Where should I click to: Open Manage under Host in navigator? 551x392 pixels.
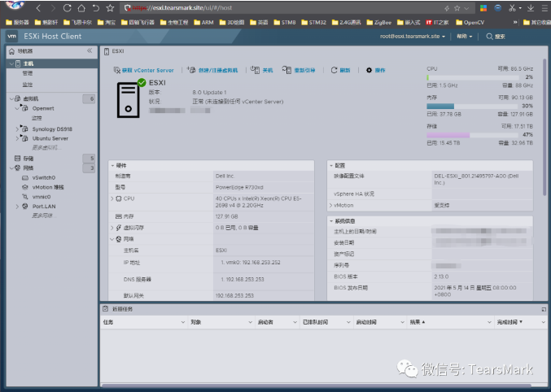(28, 73)
